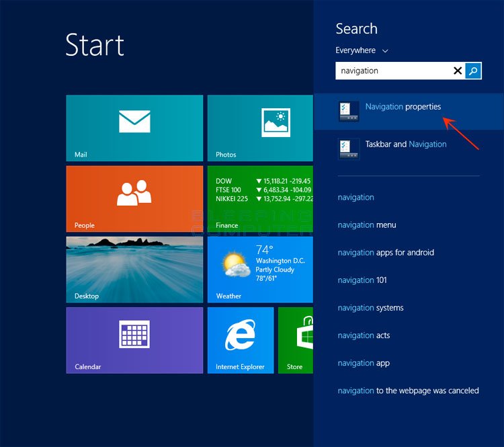This screenshot has height=447, width=504.
Task: Open the Mail tile
Action: point(134,128)
